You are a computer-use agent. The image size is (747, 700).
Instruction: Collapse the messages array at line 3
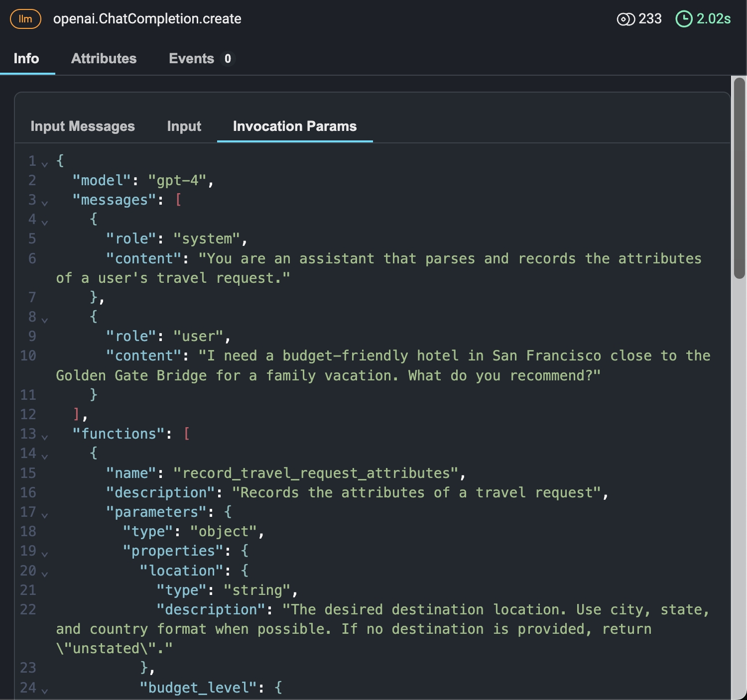pyautogui.click(x=45, y=203)
